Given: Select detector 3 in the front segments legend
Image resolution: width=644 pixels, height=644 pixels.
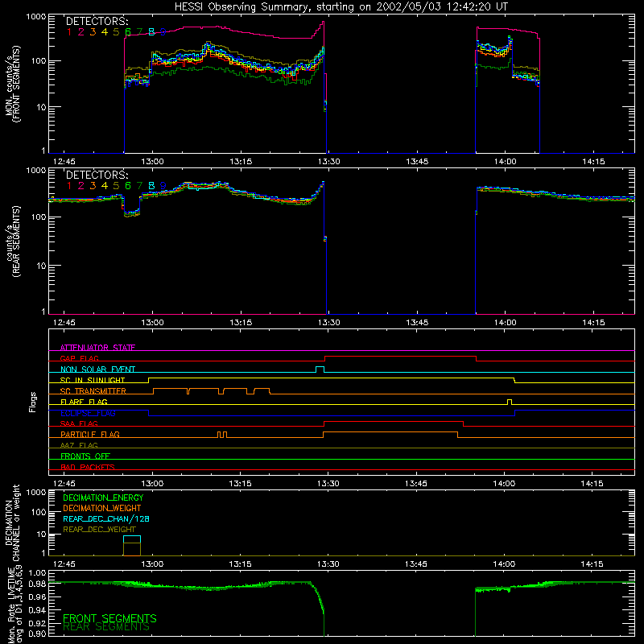Looking at the screenshot, I should tap(93, 32).
